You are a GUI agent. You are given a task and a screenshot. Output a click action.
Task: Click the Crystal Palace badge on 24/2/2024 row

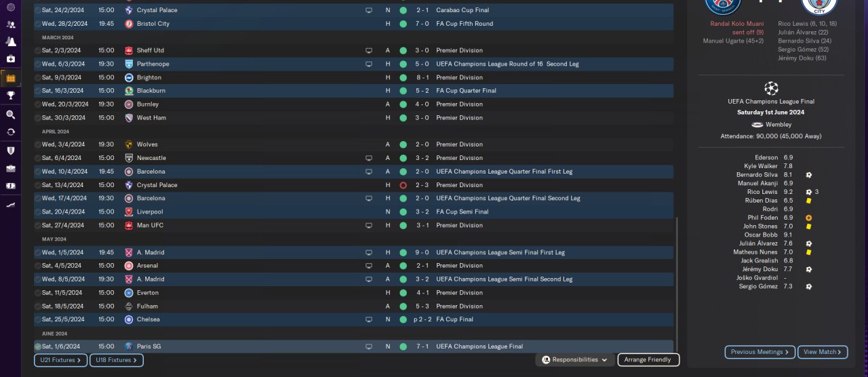(129, 10)
